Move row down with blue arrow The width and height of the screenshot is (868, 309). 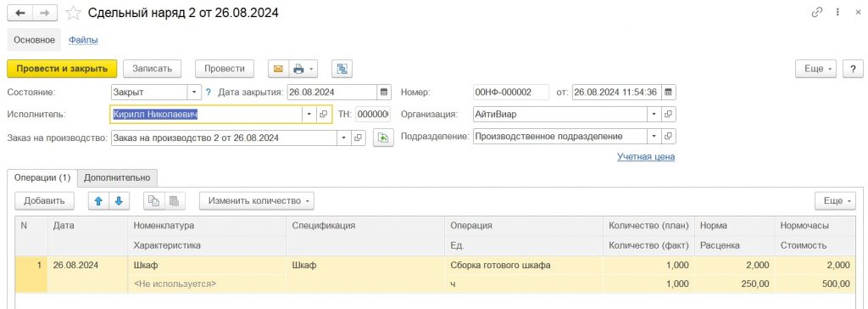pos(119,201)
